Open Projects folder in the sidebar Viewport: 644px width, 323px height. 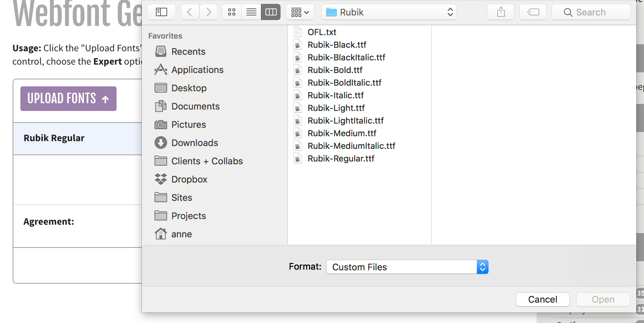(180, 216)
